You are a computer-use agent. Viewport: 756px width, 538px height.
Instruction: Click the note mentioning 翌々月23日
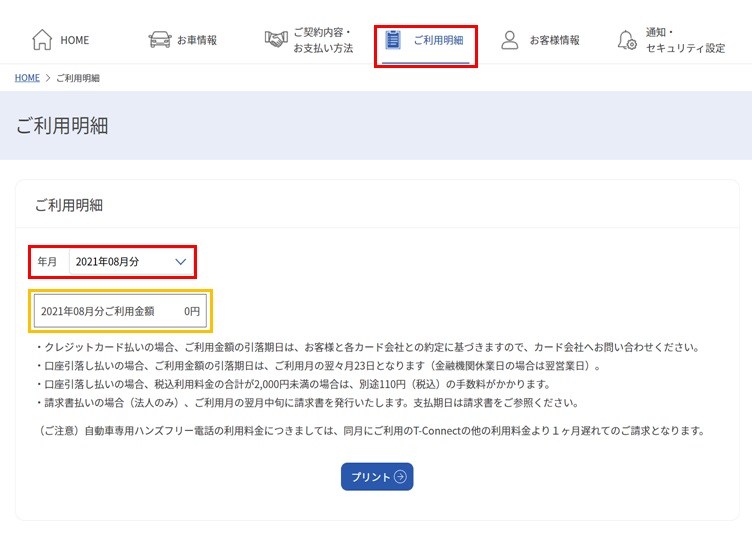(x=319, y=366)
